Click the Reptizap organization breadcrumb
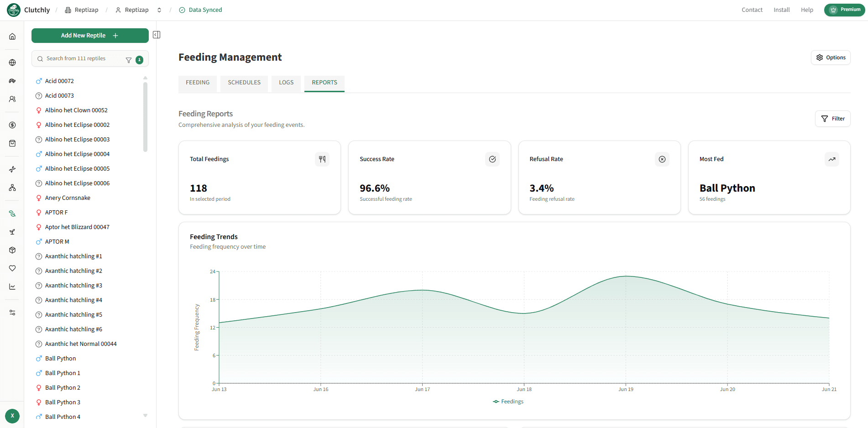This screenshot has width=868, height=428. point(82,10)
